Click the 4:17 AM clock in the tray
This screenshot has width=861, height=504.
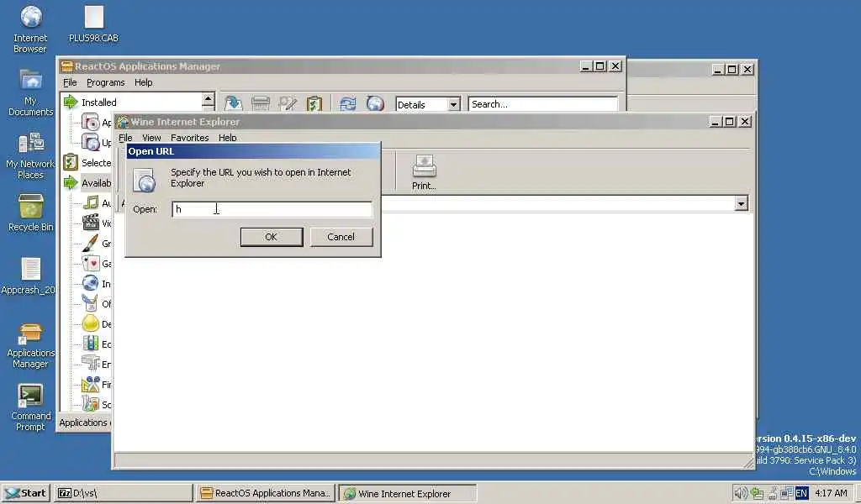831,493
